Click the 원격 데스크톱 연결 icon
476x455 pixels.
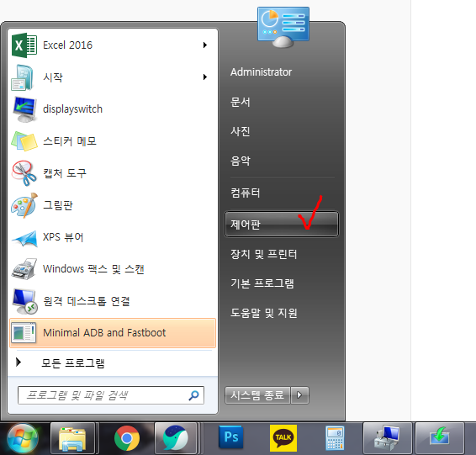coord(25,301)
